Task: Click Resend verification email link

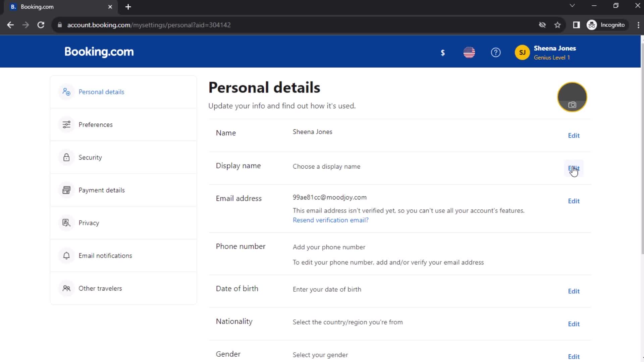Action: pos(330,220)
